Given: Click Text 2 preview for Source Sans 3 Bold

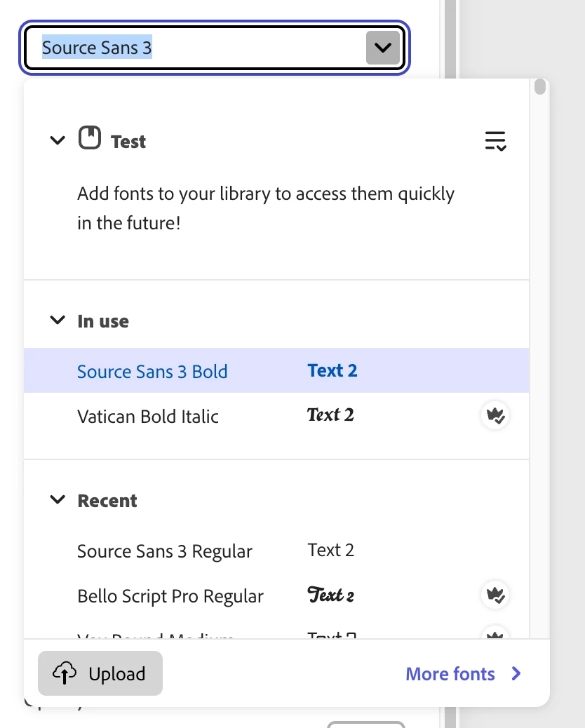Looking at the screenshot, I should pyautogui.click(x=332, y=370).
